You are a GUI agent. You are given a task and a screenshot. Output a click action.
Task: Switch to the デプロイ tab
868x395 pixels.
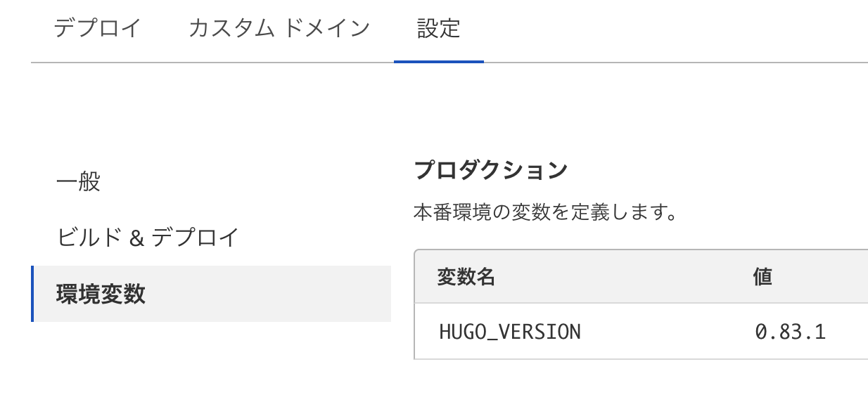click(x=98, y=29)
